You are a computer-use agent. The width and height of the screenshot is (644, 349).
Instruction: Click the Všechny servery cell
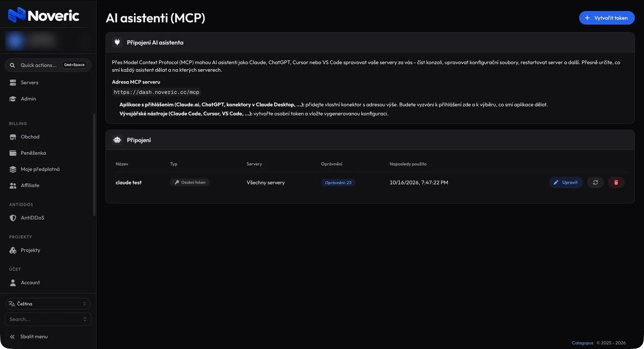pos(266,183)
